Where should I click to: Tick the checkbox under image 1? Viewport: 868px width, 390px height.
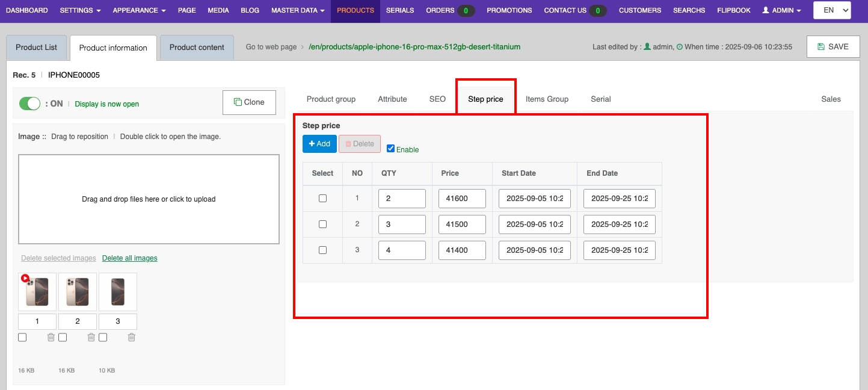click(x=22, y=338)
